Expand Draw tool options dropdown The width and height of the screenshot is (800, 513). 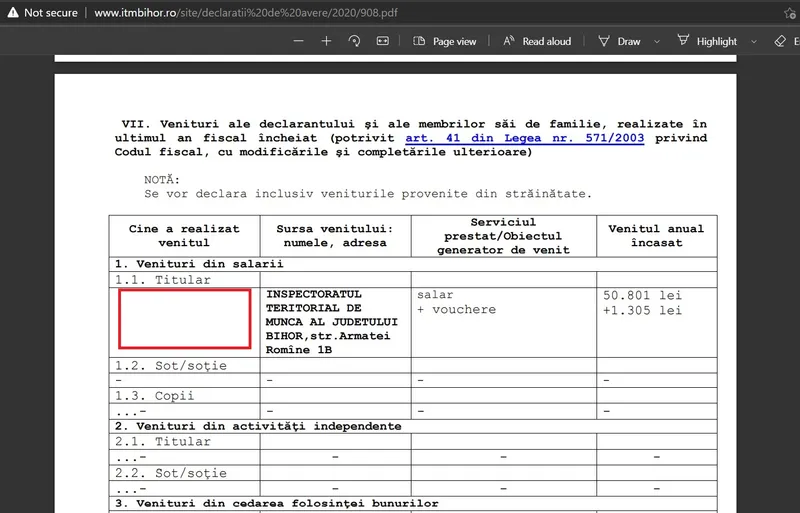tap(657, 42)
